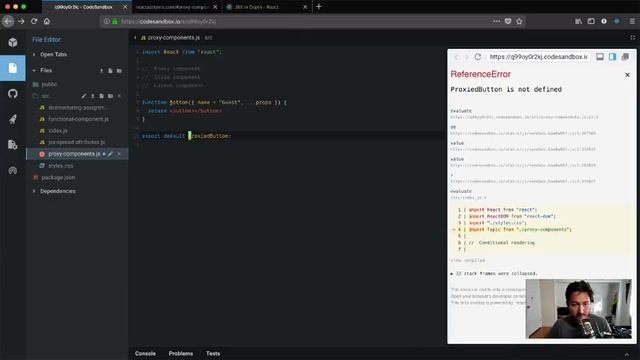
Task: Click the Firefox address bar
Action: coord(294,21)
